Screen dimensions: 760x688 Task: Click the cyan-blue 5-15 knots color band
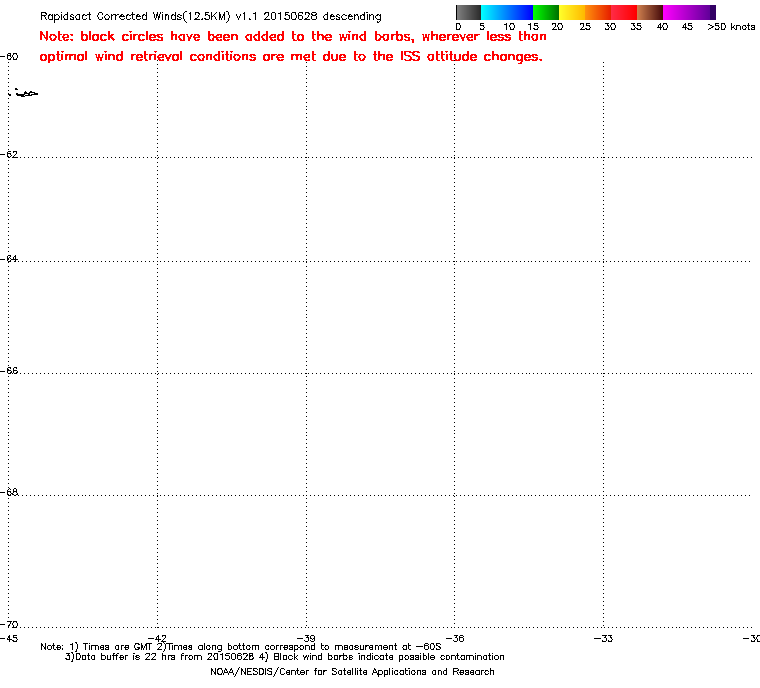coord(507,12)
